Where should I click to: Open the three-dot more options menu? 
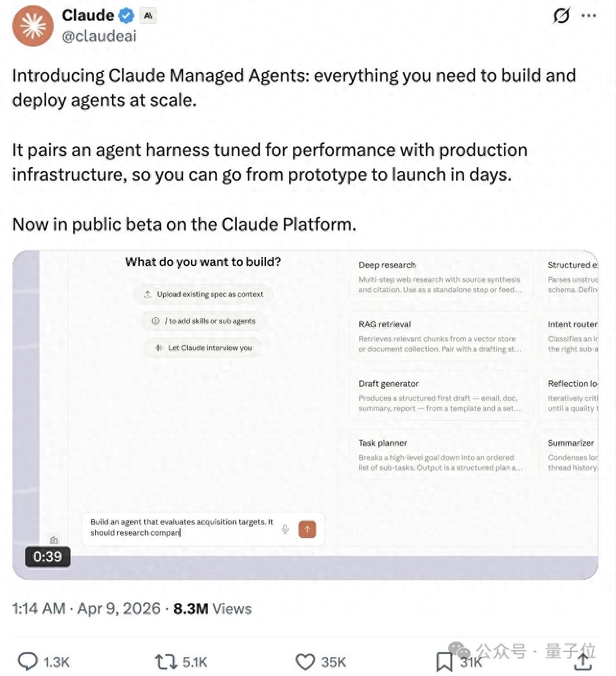coord(588,16)
